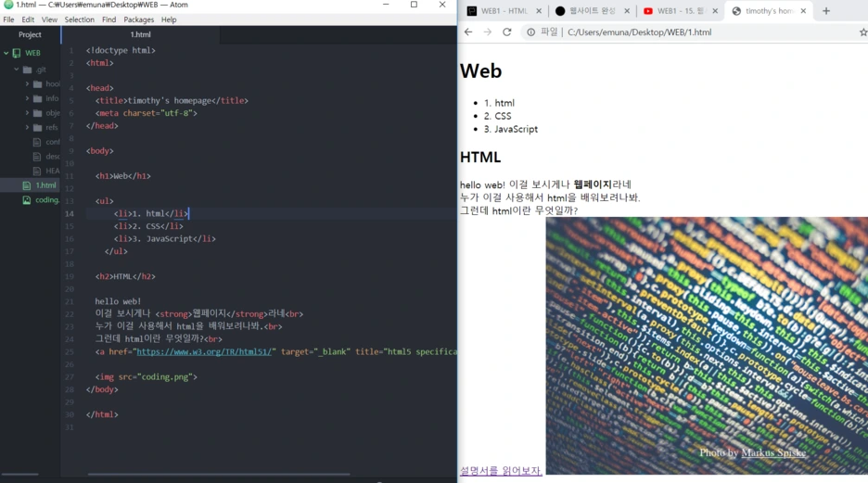The width and height of the screenshot is (868, 483).
Task: Select the timothy's homepage browser tab
Action: [769, 10]
